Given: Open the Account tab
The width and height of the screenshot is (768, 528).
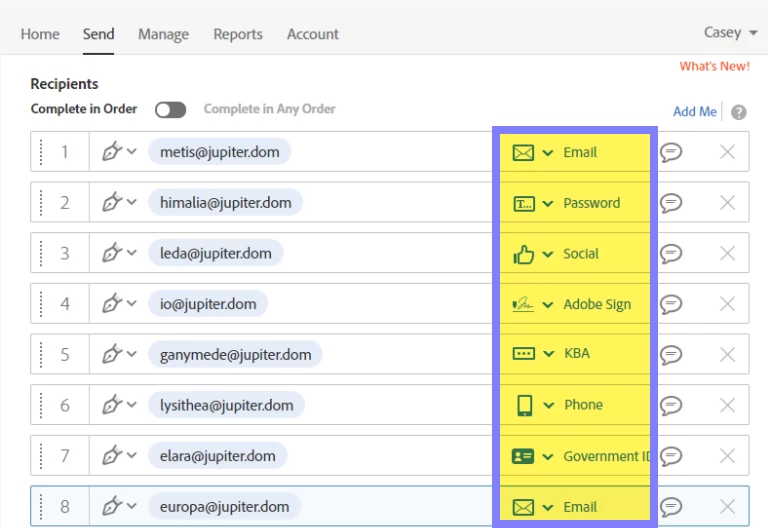Looking at the screenshot, I should pyautogui.click(x=312, y=34).
